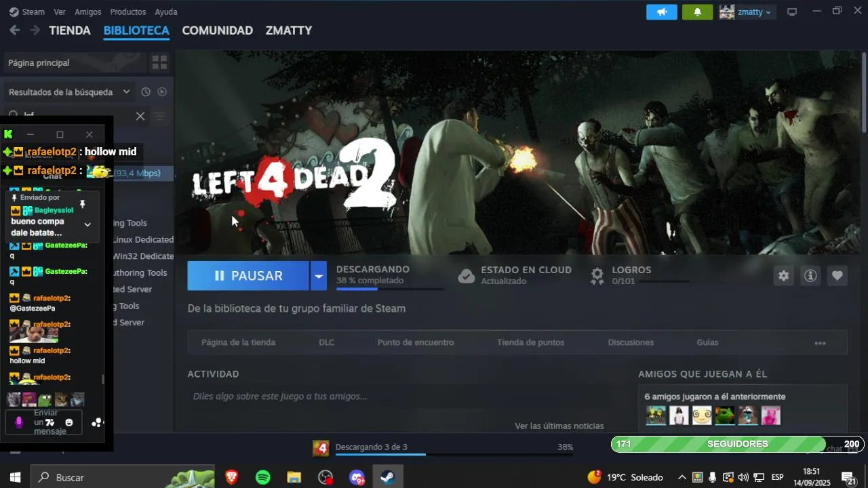Pause the Left 4 Dead 2 download
This screenshot has width=868, height=488.
tap(248, 276)
